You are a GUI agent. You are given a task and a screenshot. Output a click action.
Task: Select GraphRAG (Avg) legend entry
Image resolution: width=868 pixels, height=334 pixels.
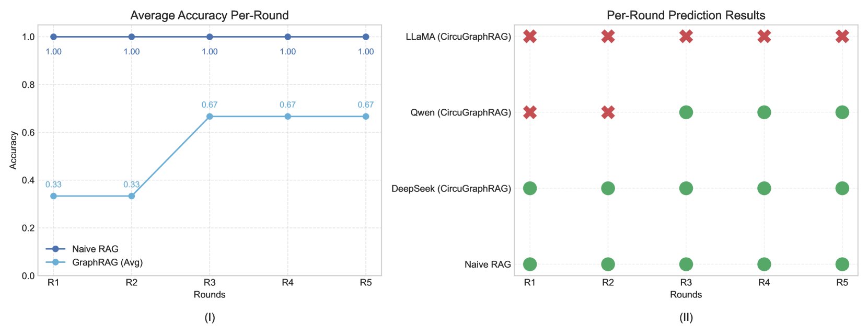107,262
